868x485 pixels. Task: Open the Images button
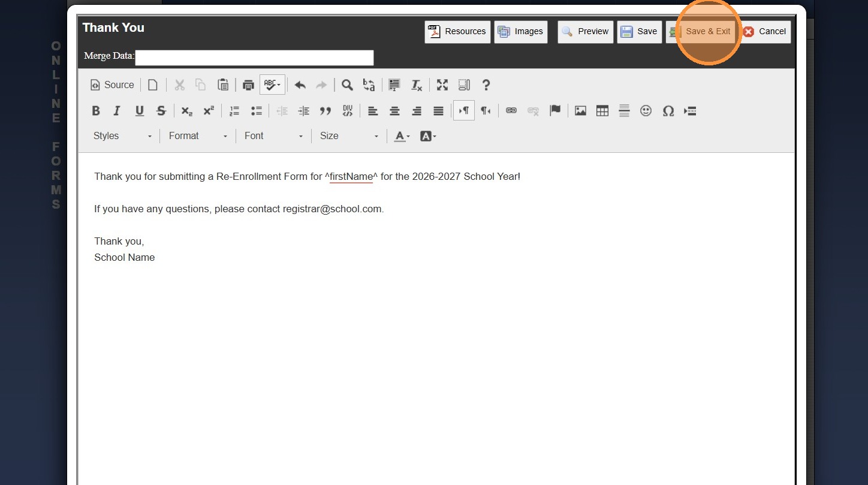[520, 32]
